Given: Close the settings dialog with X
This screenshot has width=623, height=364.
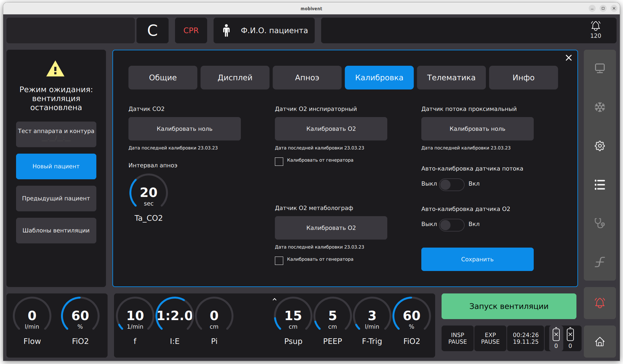Looking at the screenshot, I should point(568,58).
